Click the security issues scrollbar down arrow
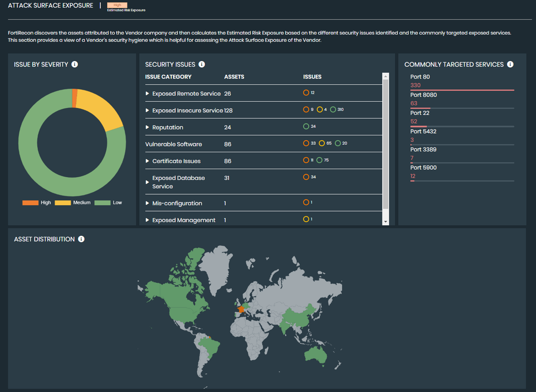The height and width of the screenshot is (392, 536). click(x=386, y=222)
